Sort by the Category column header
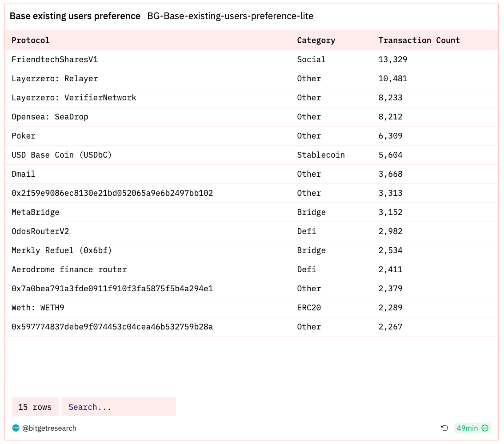Image resolution: width=504 pixels, height=444 pixels. click(316, 40)
